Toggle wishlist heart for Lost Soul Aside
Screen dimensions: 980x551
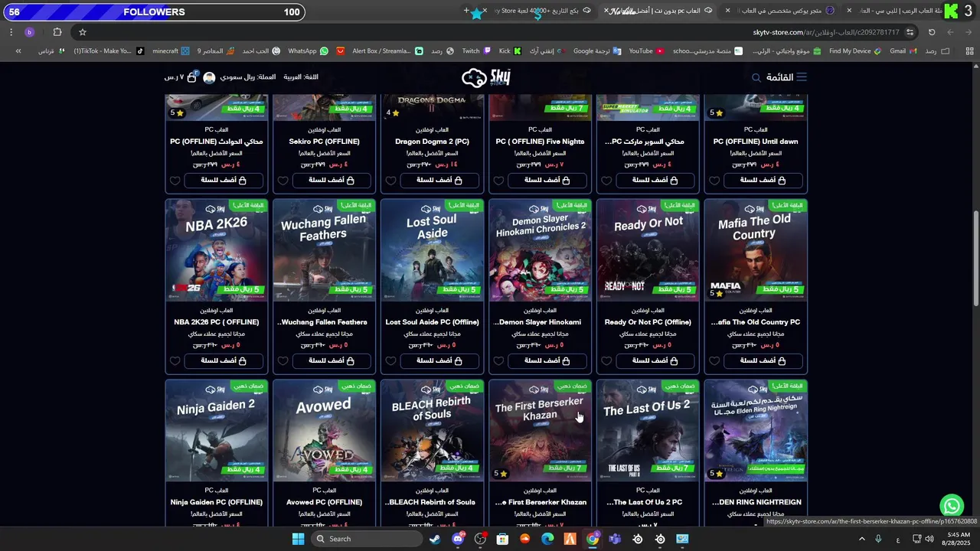pos(391,361)
